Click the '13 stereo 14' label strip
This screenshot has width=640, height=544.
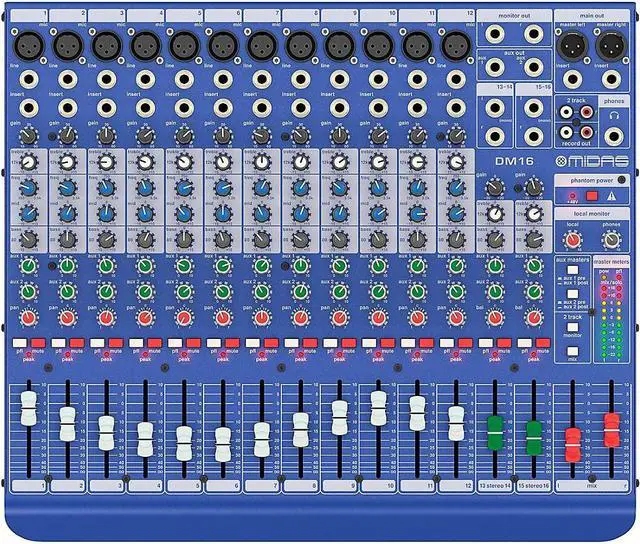pyautogui.click(x=495, y=486)
